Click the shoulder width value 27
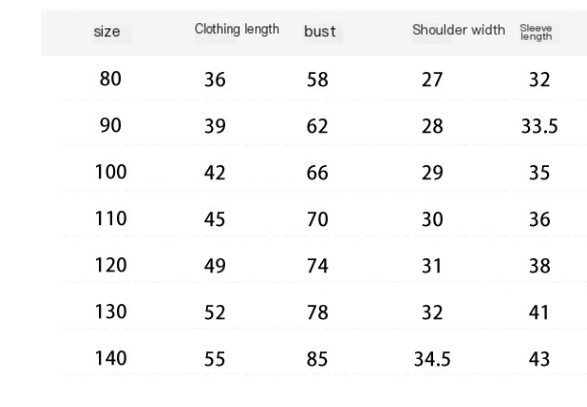The width and height of the screenshot is (587, 407). (432, 80)
